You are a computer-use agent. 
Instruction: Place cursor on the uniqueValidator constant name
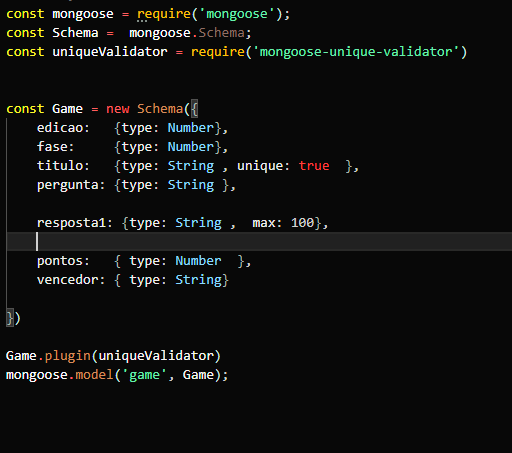(x=110, y=52)
